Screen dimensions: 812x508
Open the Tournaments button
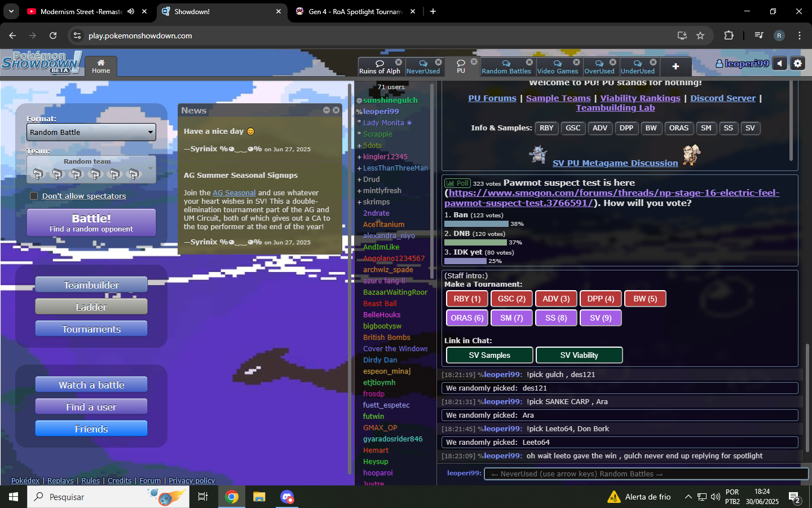pyautogui.click(x=91, y=329)
